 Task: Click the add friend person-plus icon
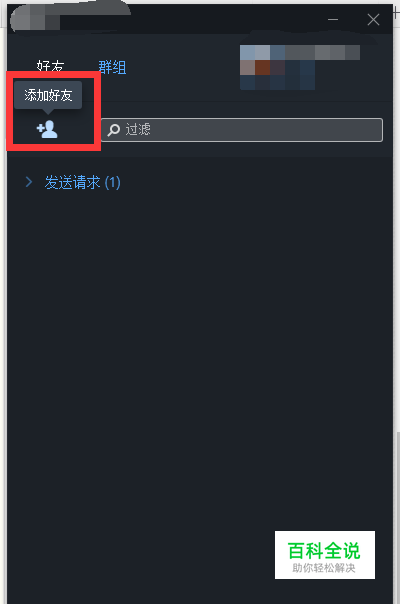(47, 129)
